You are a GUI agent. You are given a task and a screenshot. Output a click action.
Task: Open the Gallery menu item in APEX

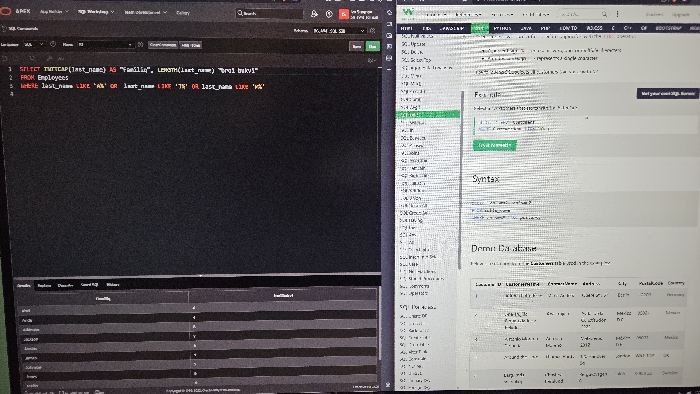click(183, 13)
